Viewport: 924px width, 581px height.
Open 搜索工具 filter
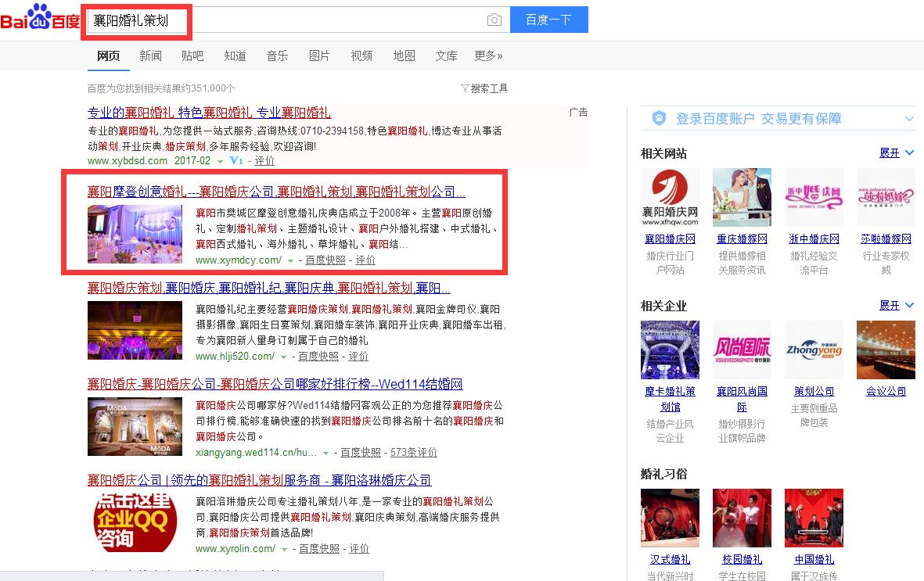484,88
